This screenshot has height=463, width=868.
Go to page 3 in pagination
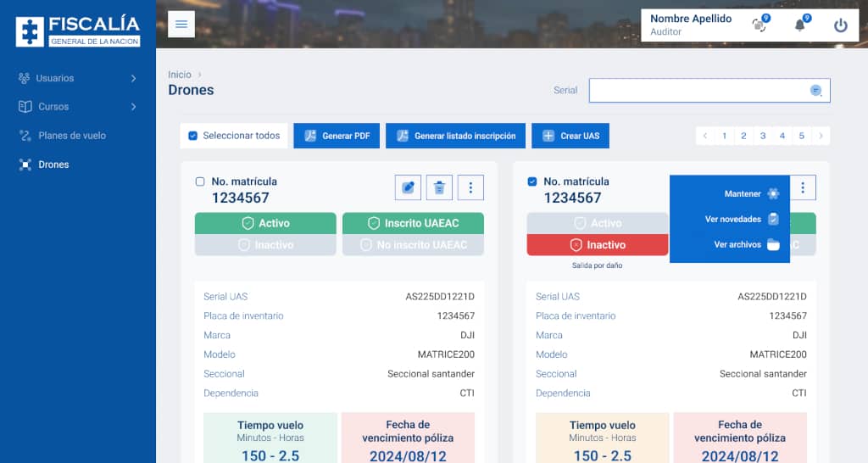pos(763,136)
